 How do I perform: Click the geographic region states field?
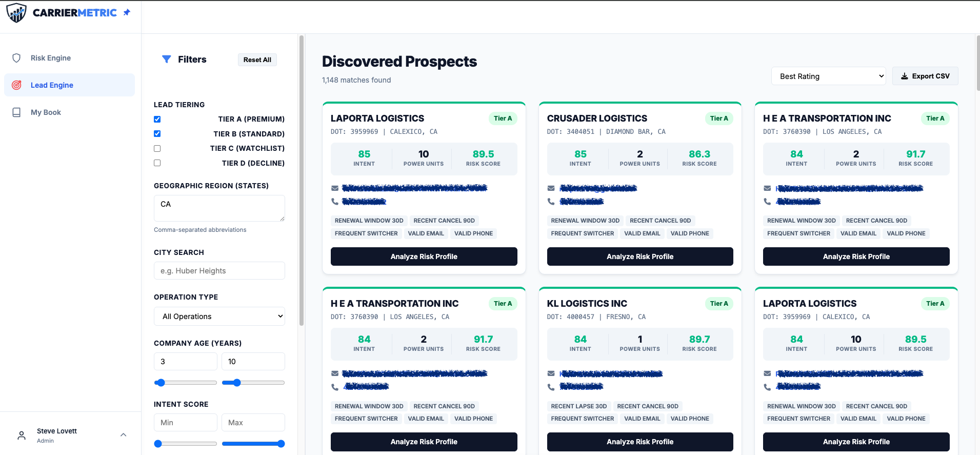pos(219,208)
